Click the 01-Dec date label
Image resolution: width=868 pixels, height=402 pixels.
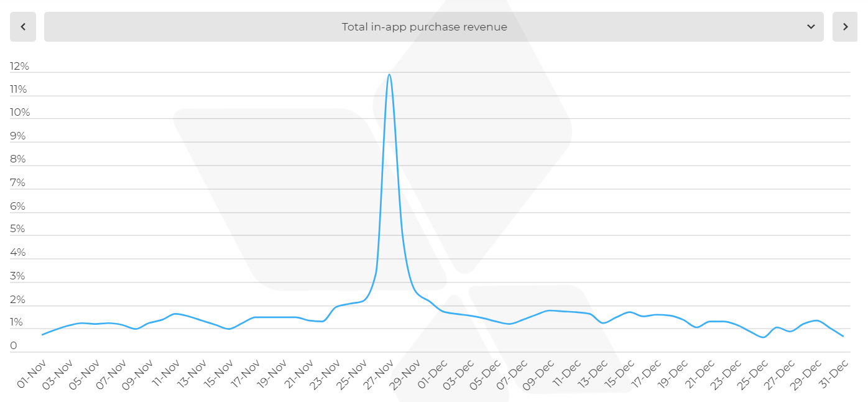(431, 374)
